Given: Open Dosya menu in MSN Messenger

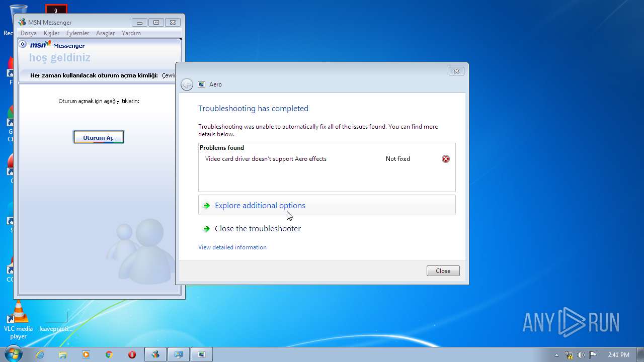Looking at the screenshot, I should (x=28, y=33).
